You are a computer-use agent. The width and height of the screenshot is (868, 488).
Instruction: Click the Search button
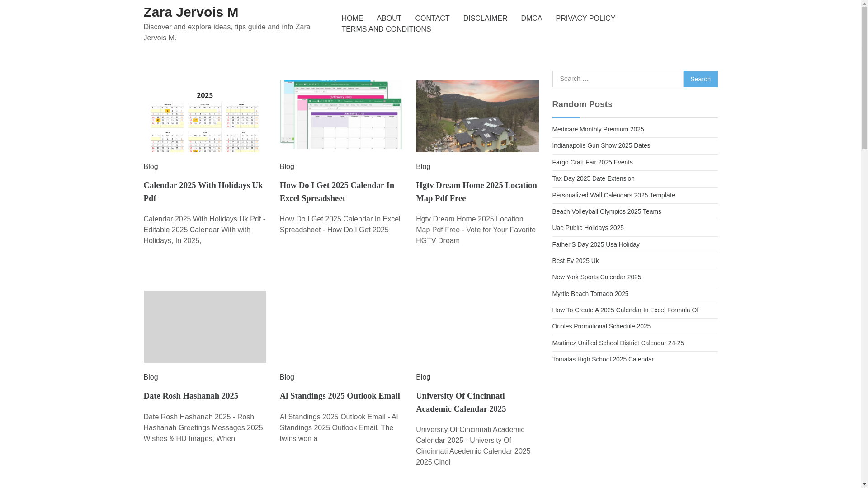click(x=700, y=79)
